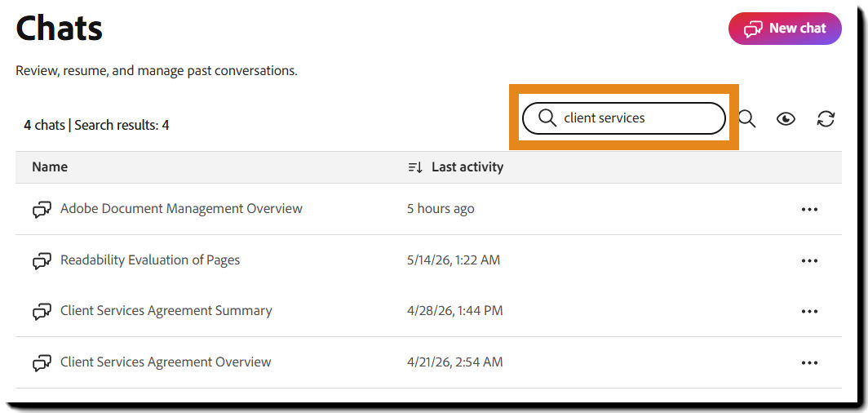Viewport: 868px width, 413px height.
Task: Sort by Last activity column
Action: [455, 167]
